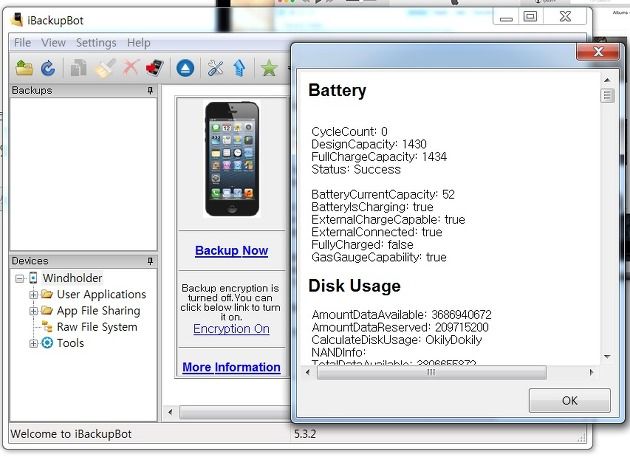Click the iBackupBot title bar app icon
Screen dimensions: 630x457
point(17,19)
